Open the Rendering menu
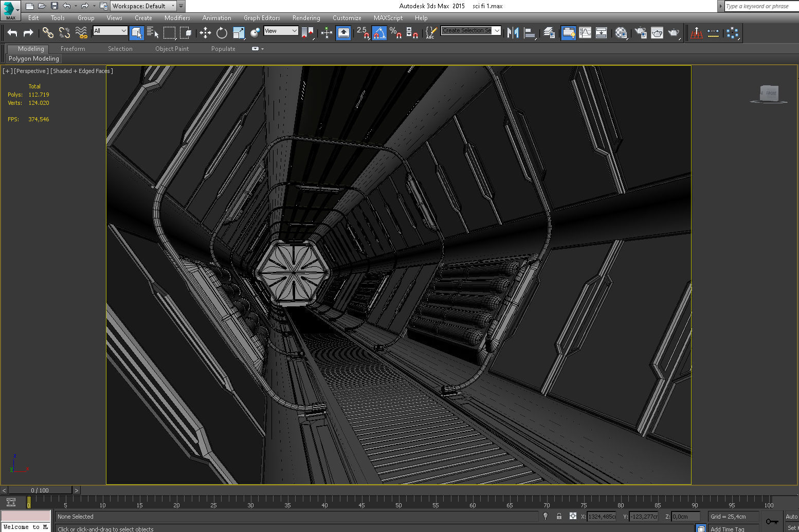The height and width of the screenshot is (532, 799). (306, 18)
